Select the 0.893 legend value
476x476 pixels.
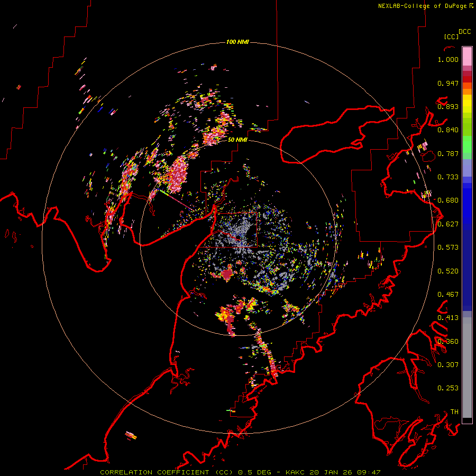click(x=448, y=106)
